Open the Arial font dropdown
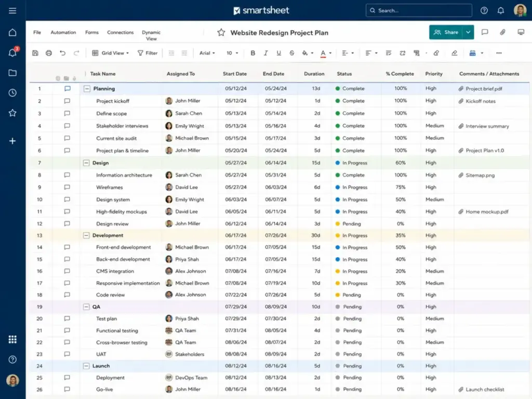The height and width of the screenshot is (399, 532). (x=207, y=53)
